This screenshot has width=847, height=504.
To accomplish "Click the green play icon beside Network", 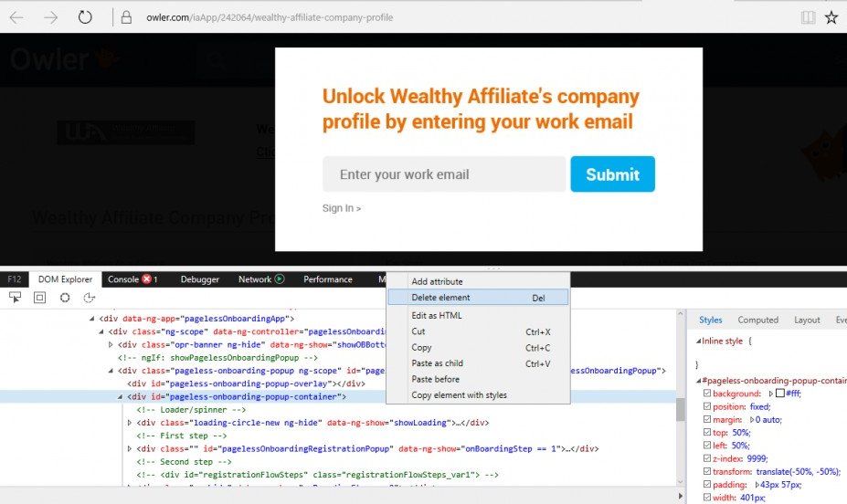I will click(280, 279).
